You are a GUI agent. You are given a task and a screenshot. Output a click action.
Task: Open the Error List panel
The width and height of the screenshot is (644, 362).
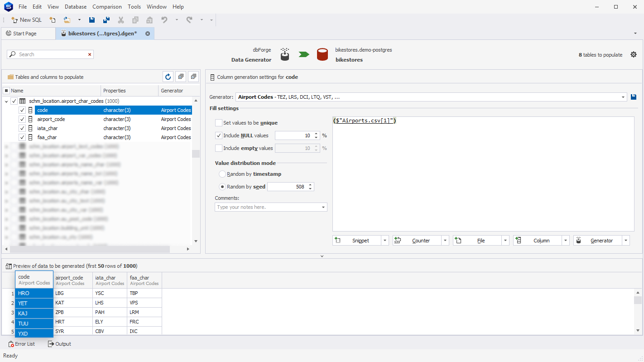pyautogui.click(x=22, y=344)
